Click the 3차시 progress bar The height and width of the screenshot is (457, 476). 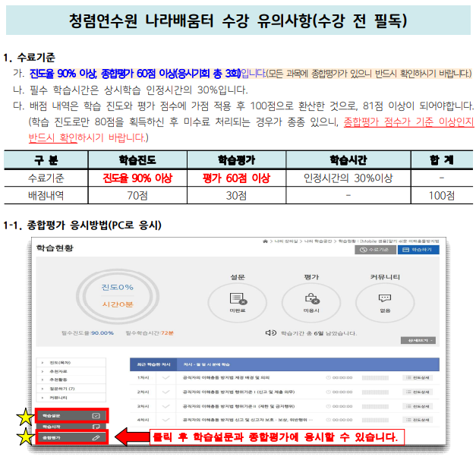click(x=375, y=406)
